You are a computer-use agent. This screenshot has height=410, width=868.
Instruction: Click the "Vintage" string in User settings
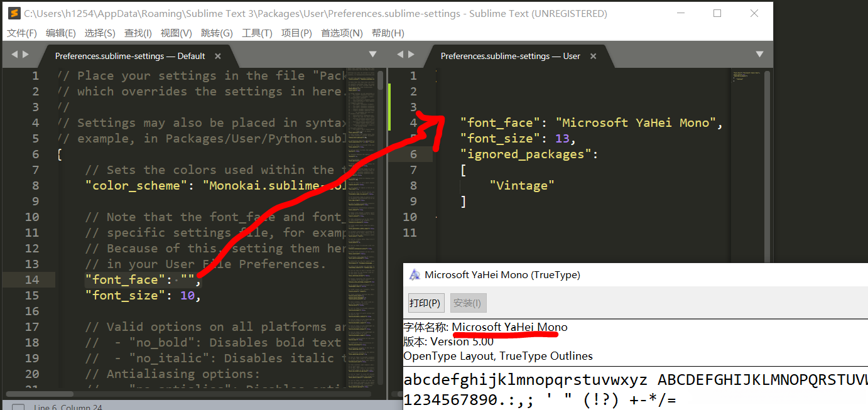522,185
